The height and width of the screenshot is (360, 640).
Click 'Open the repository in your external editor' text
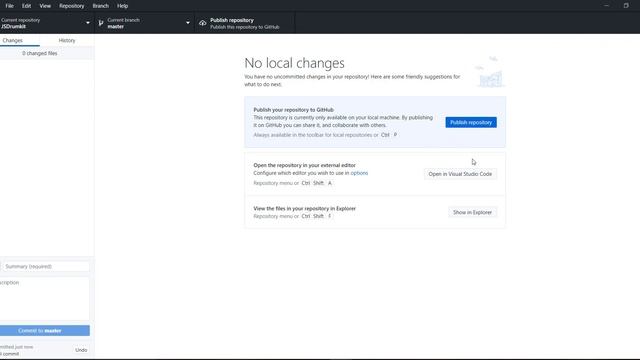pyautogui.click(x=304, y=165)
